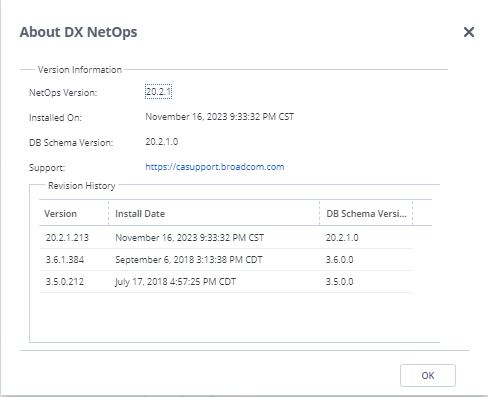Click the Installed On date value
The image size is (488, 397).
point(219,117)
